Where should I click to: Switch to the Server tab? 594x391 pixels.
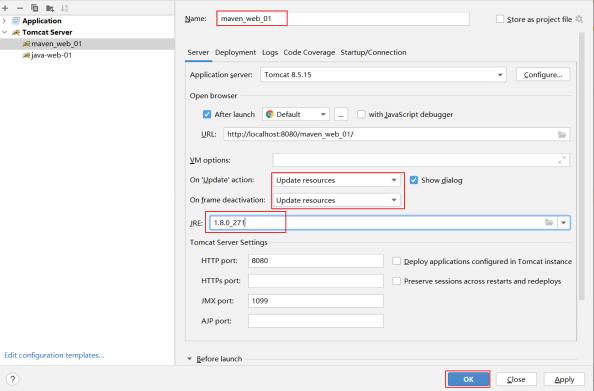tap(198, 53)
